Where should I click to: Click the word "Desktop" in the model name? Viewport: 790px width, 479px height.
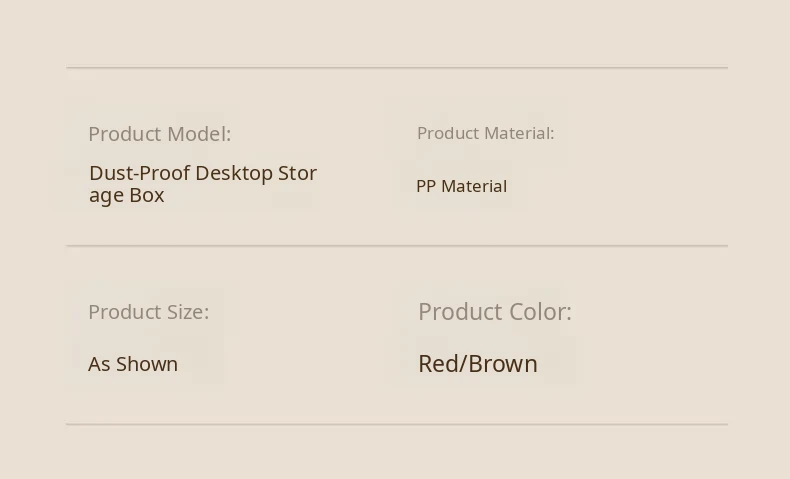pyautogui.click(x=234, y=173)
